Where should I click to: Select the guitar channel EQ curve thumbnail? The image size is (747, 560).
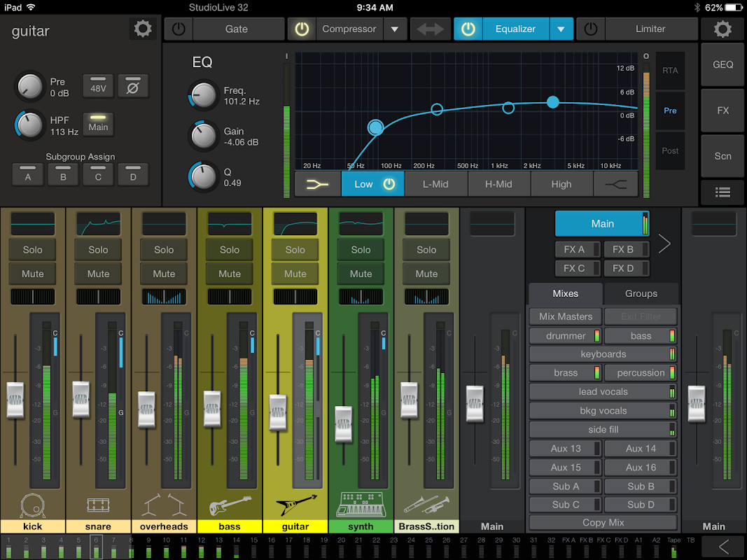295,224
